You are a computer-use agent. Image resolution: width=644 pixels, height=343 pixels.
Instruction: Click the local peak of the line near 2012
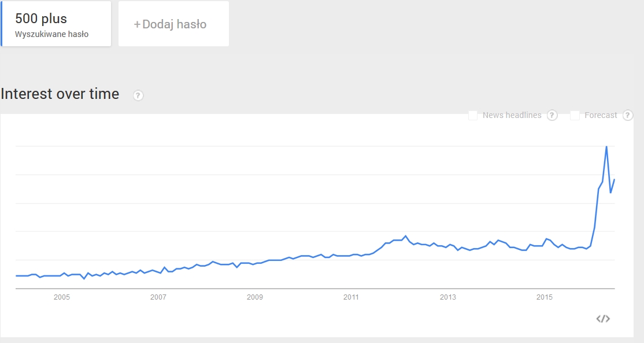tap(406, 236)
